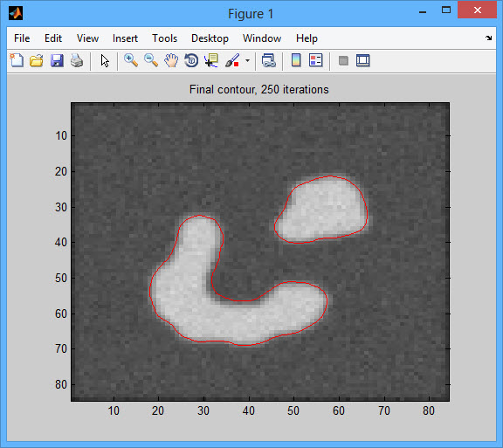Select the Zoom In magnifier tool
The width and height of the screenshot is (503, 448).
131,60
